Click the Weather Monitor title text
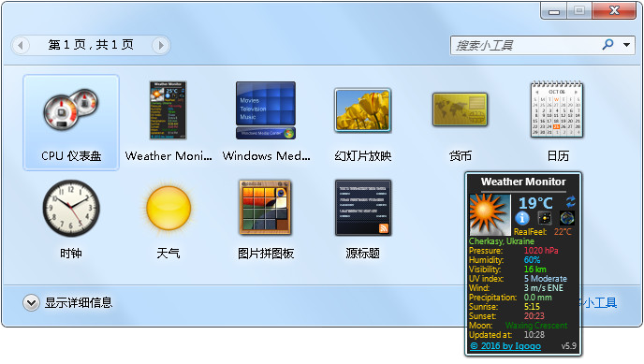 pos(523,182)
